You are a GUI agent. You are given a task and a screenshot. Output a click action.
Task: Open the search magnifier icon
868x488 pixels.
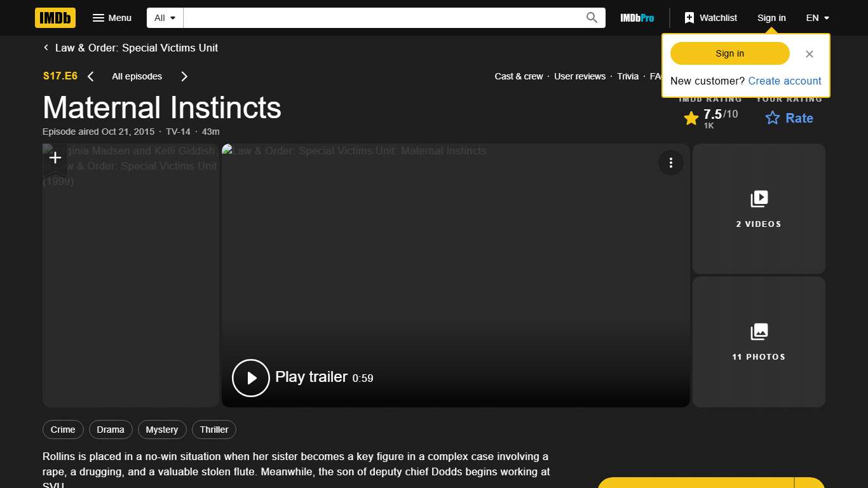pos(591,18)
